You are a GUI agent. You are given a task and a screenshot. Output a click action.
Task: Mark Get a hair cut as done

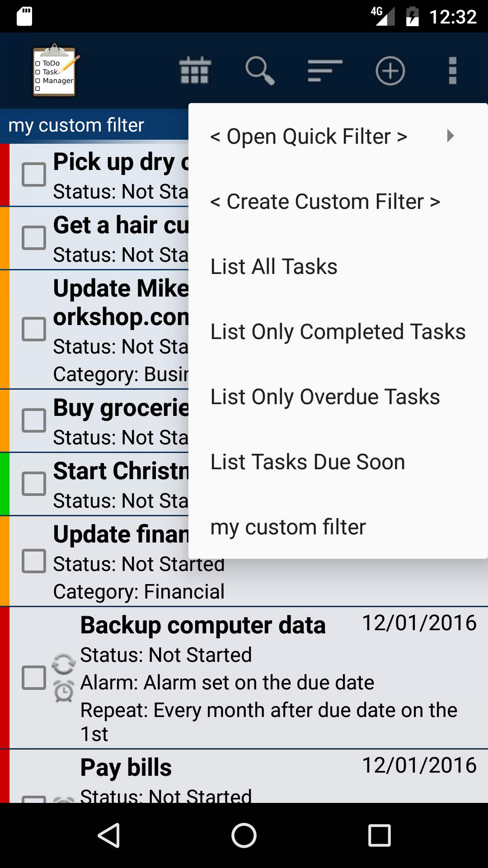pyautogui.click(x=34, y=238)
